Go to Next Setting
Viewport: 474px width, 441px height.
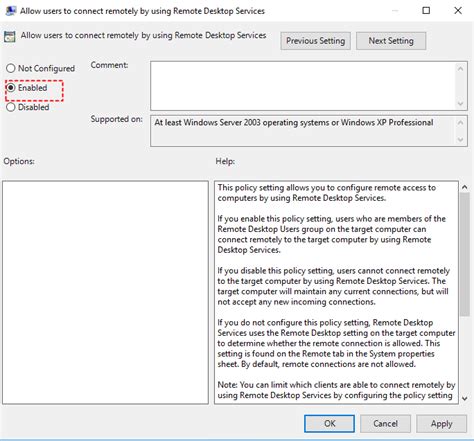391,41
